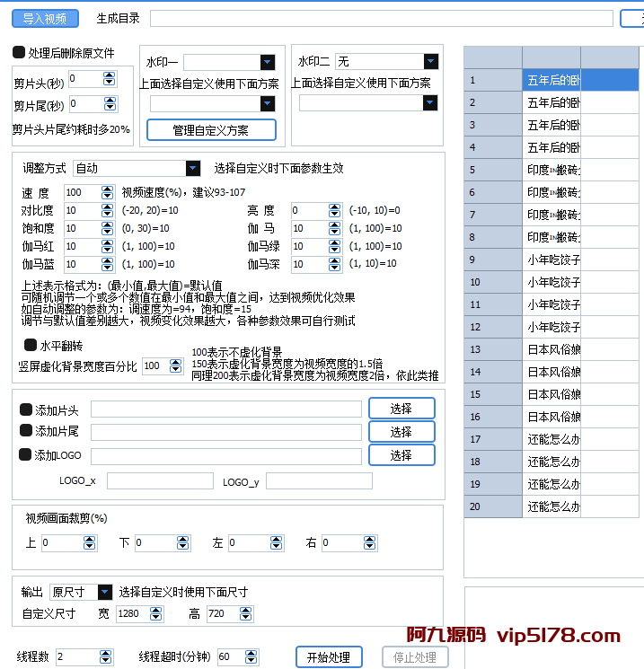
Task: Click 选择 button for 添加片尾
Action: (401, 432)
